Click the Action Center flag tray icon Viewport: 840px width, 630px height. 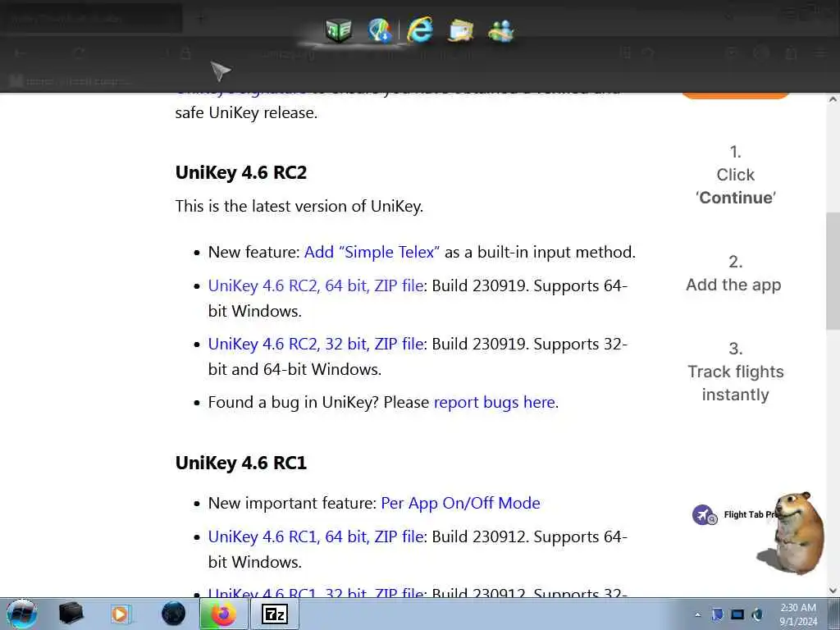[717, 614]
